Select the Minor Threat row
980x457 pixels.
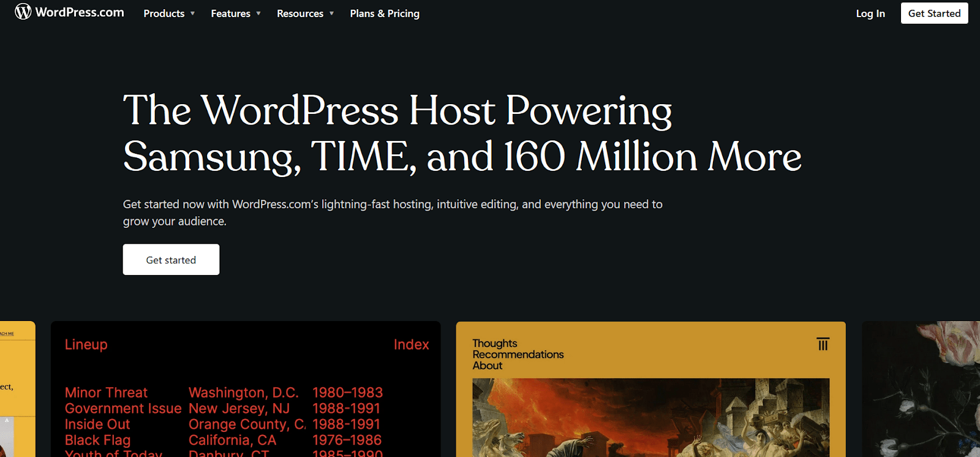click(224, 393)
